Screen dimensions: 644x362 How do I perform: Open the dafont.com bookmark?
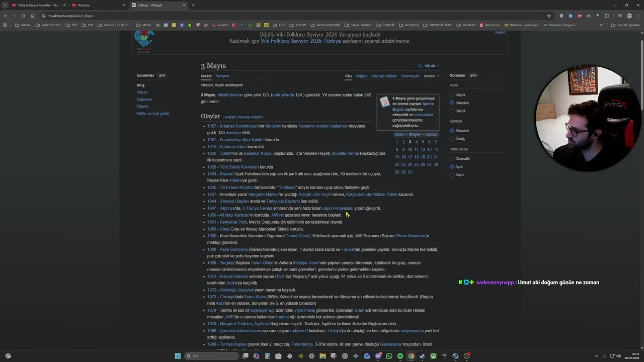tap(491, 25)
